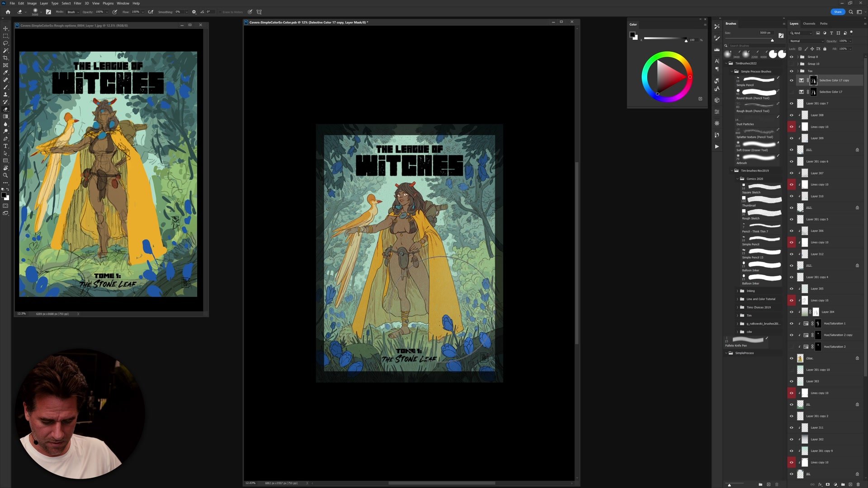This screenshot has height=488, width=868.
Task: Open the Normal blend mode dropdown
Action: click(x=807, y=41)
